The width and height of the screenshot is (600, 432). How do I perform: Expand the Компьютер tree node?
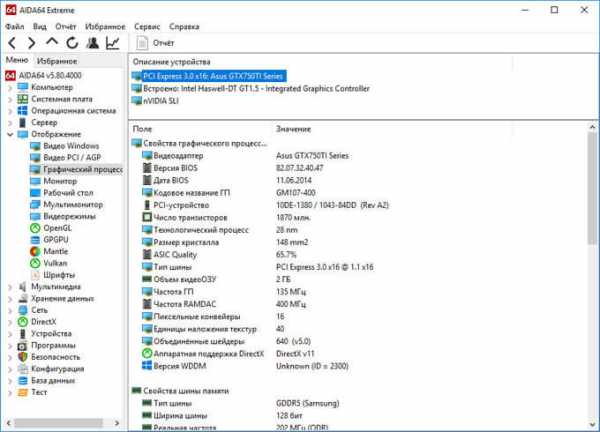click(x=10, y=88)
